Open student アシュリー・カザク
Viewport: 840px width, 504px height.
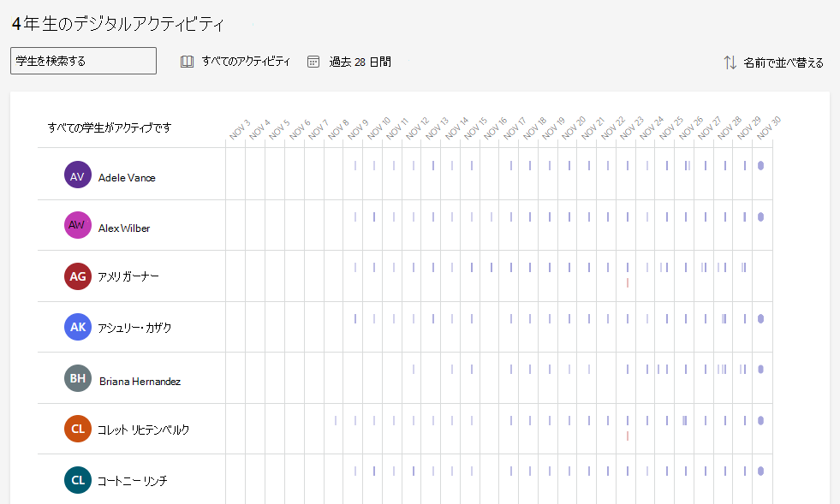(x=134, y=327)
